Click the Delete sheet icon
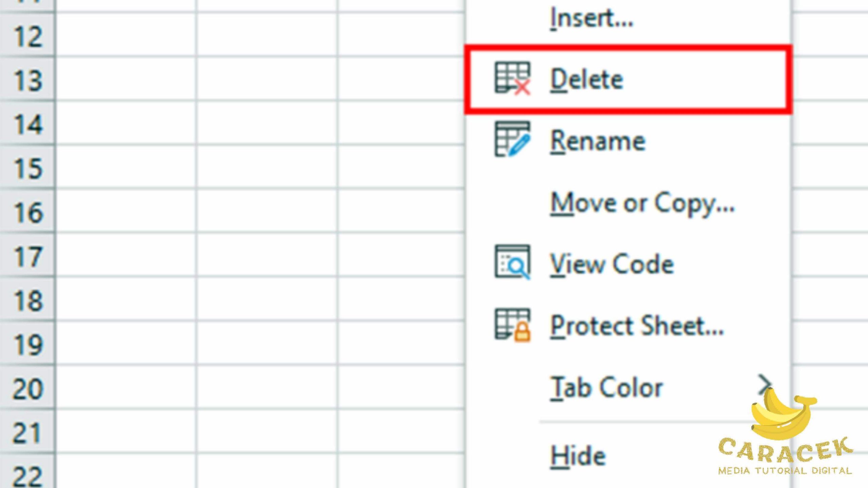Image resolution: width=868 pixels, height=488 pixels. tap(512, 78)
